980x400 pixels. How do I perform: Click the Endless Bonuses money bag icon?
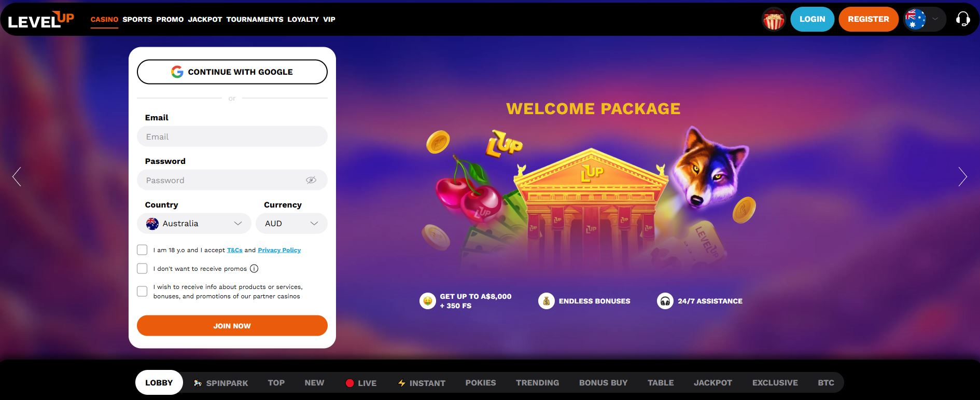pyautogui.click(x=547, y=301)
